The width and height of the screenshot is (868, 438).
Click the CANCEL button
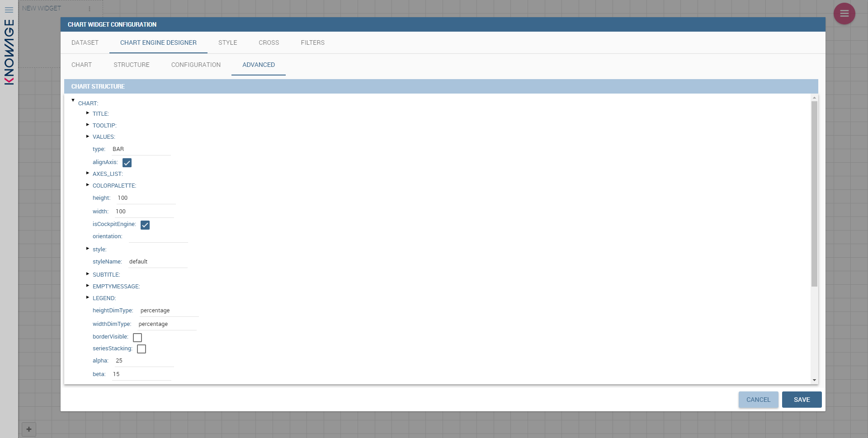758,400
